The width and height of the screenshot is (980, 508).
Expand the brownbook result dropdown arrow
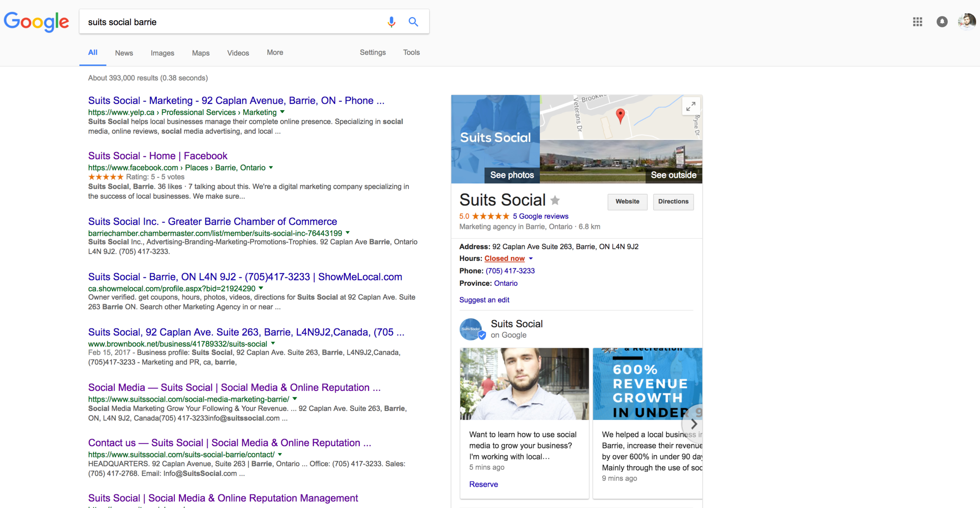point(273,343)
